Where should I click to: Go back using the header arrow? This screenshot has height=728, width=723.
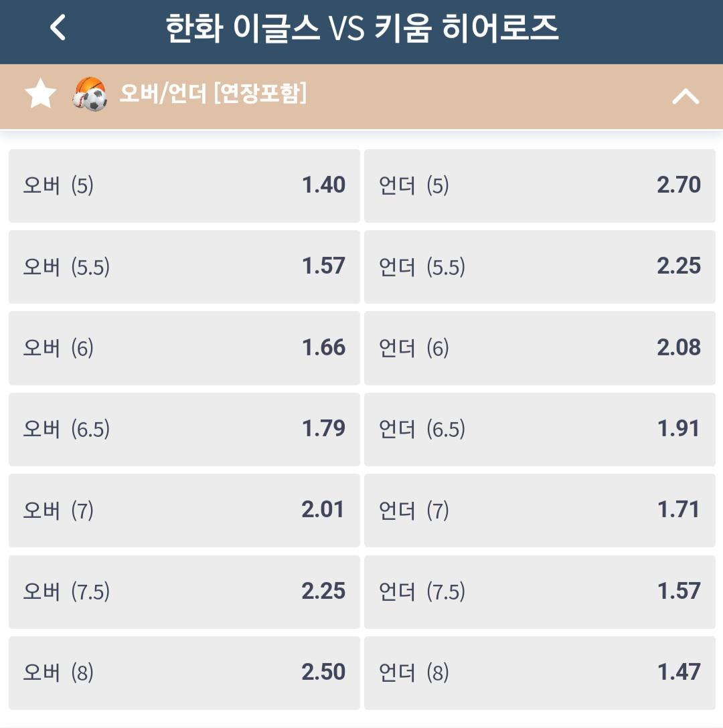pyautogui.click(x=58, y=28)
